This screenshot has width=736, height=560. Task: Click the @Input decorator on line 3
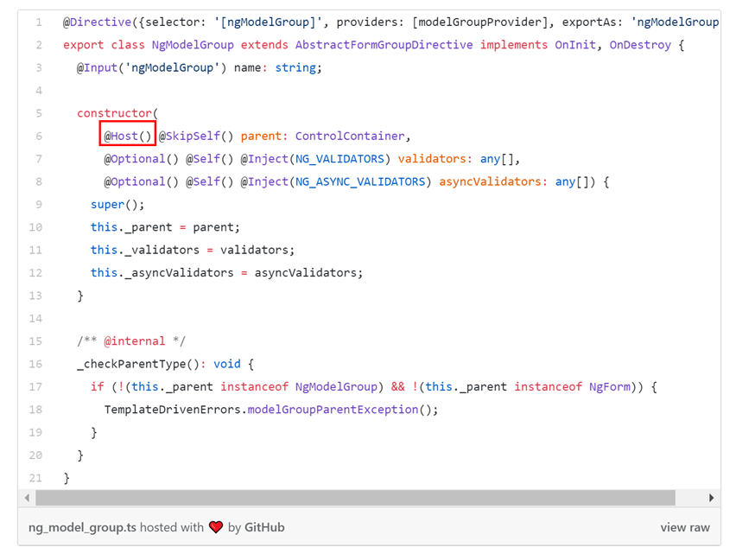coord(97,67)
